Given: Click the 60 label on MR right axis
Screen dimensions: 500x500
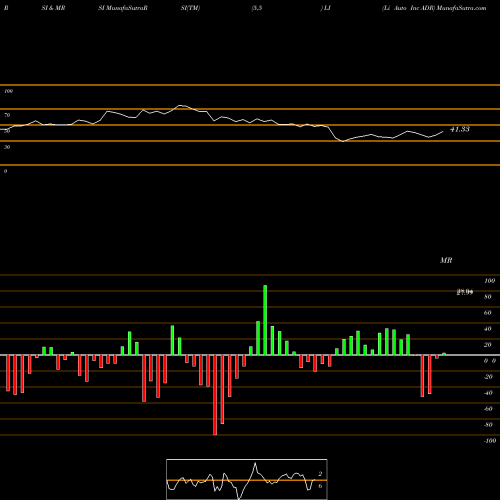Looking at the screenshot, I should coord(487,313).
